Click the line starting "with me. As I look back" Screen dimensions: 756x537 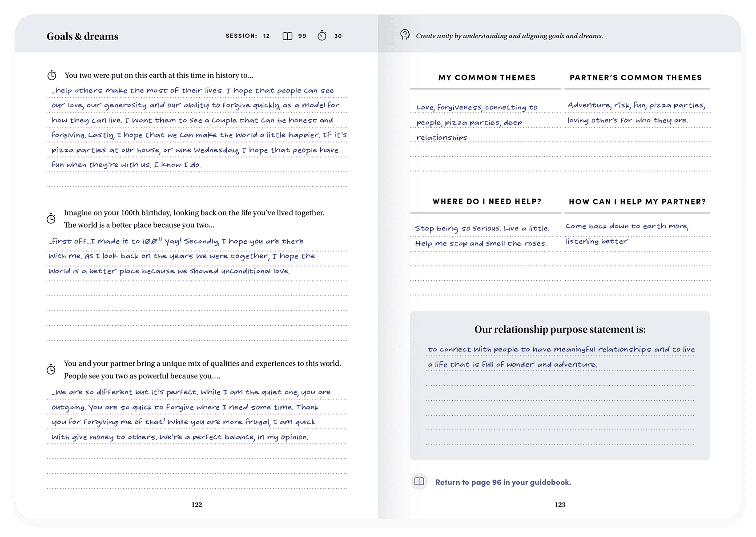click(181, 256)
